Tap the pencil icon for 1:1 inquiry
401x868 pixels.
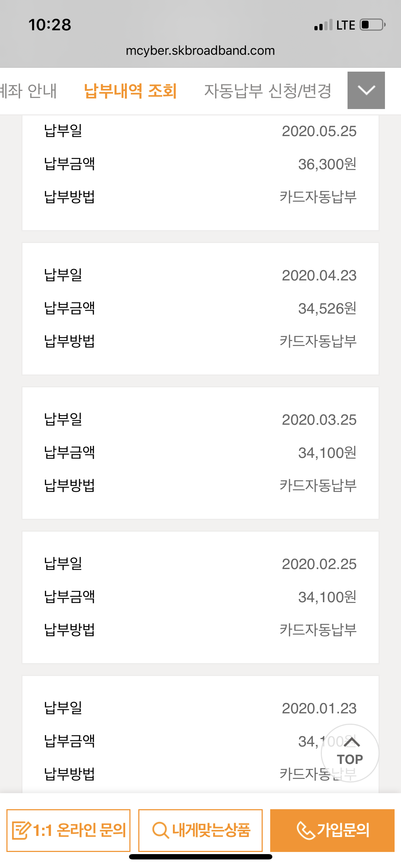pos(21,830)
